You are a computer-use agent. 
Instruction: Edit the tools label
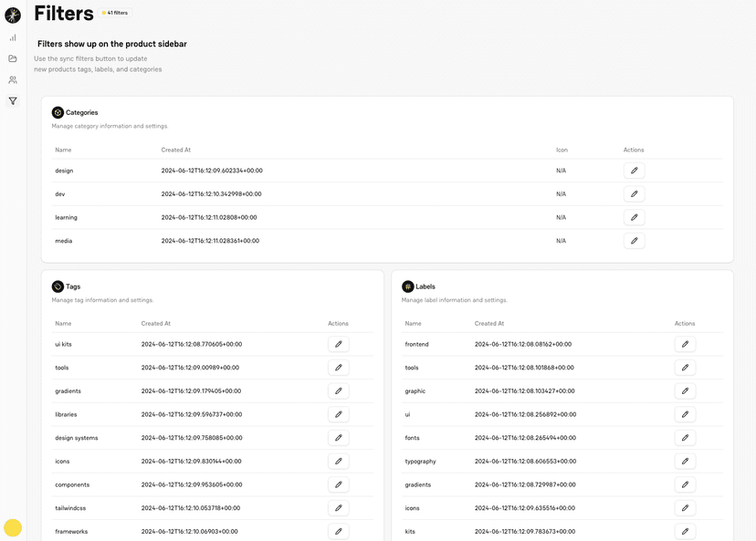click(685, 368)
